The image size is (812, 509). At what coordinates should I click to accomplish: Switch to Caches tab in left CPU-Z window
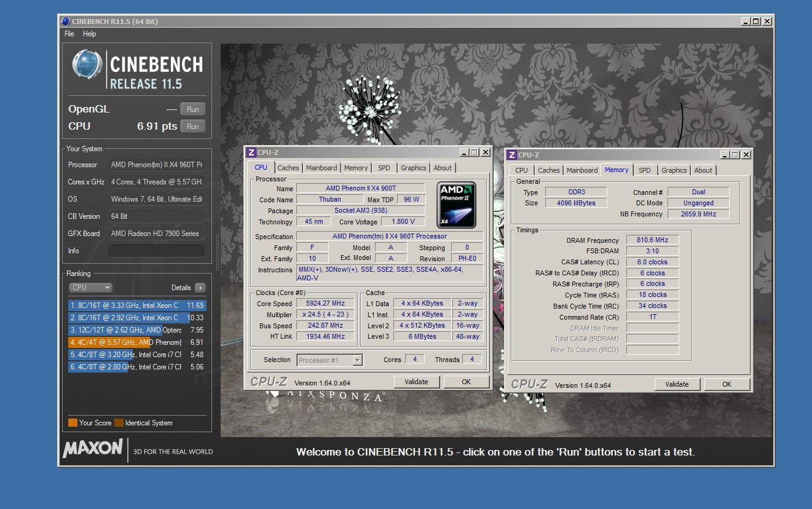[x=288, y=168]
